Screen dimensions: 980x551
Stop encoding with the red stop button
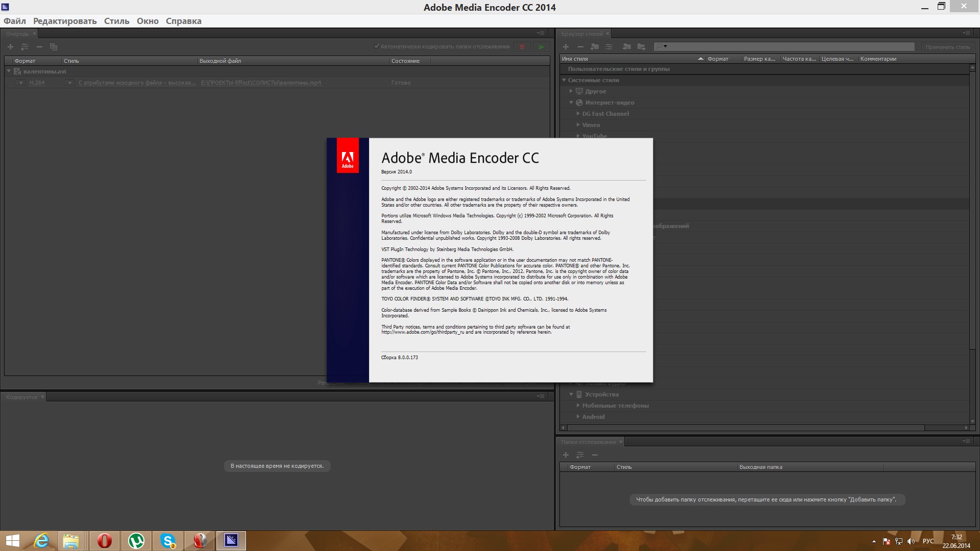click(522, 47)
